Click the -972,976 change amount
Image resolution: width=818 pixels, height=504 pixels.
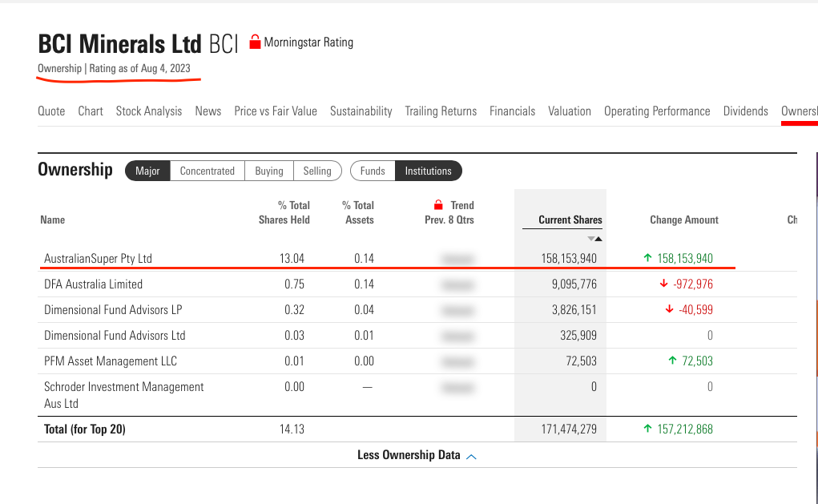pyautogui.click(x=693, y=284)
